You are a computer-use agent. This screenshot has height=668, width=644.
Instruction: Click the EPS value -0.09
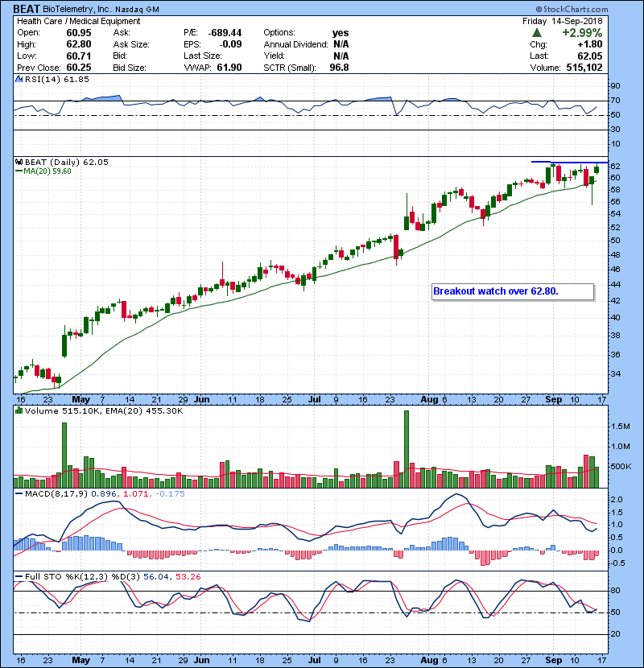[x=230, y=44]
